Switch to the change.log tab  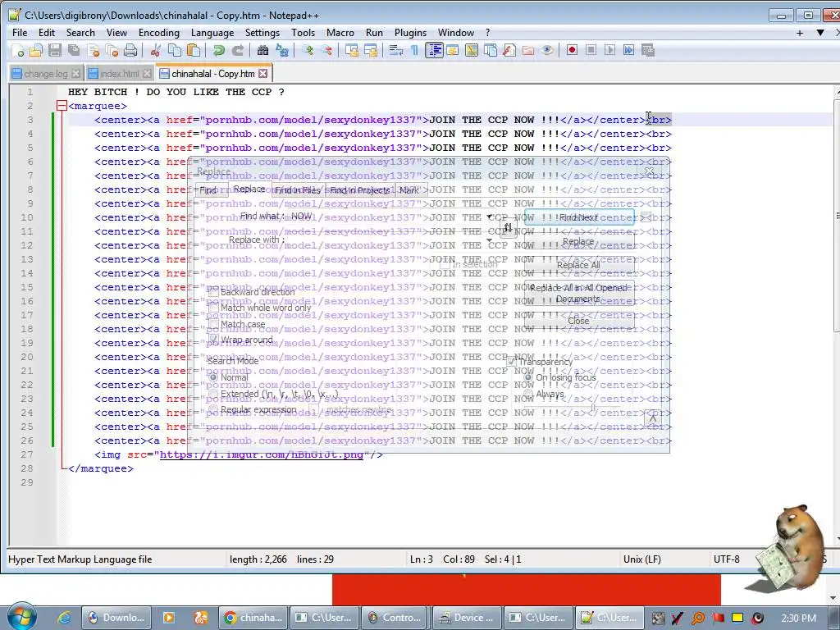46,73
